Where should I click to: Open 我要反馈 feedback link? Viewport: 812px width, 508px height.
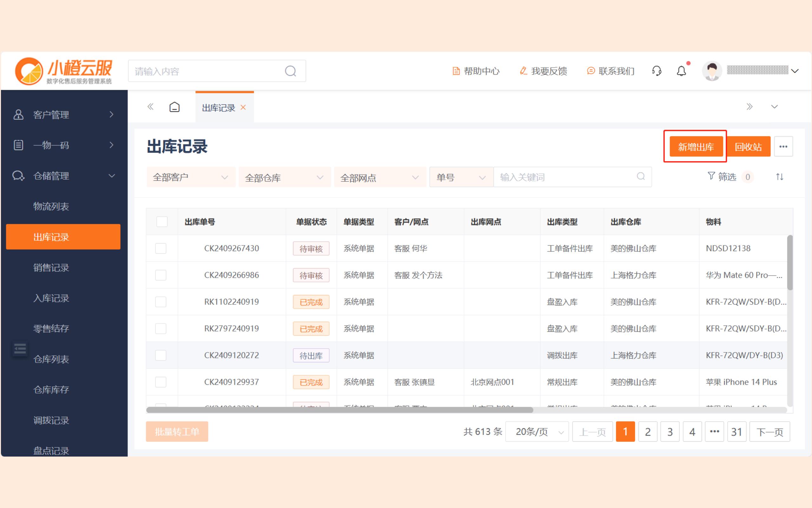coord(543,71)
